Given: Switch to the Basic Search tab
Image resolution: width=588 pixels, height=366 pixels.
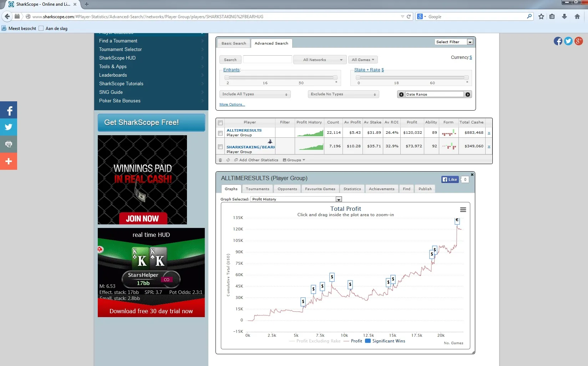Looking at the screenshot, I should point(234,43).
